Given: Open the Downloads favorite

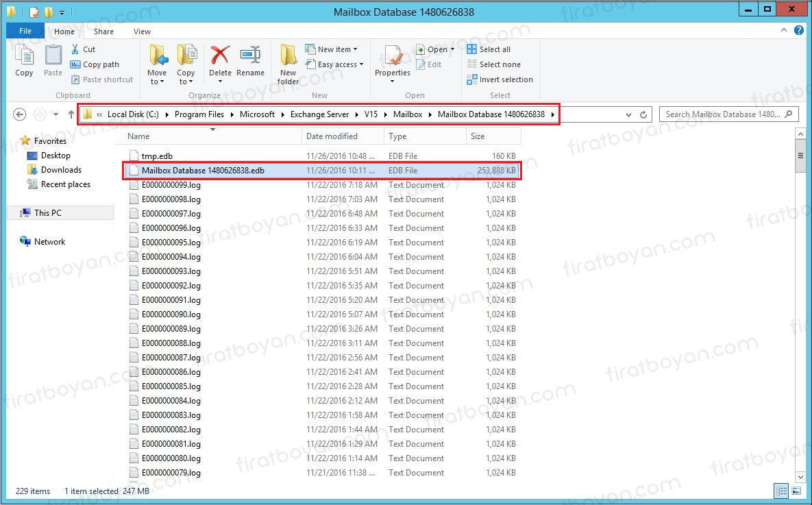Looking at the screenshot, I should tap(55, 170).
